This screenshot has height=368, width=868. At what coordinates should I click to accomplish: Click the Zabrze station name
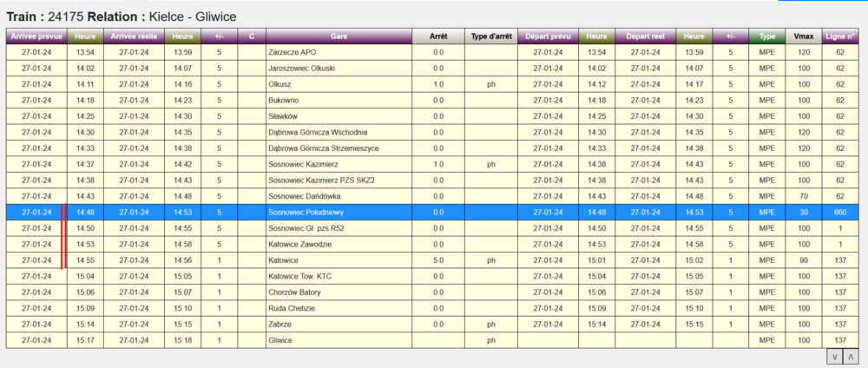281,324
